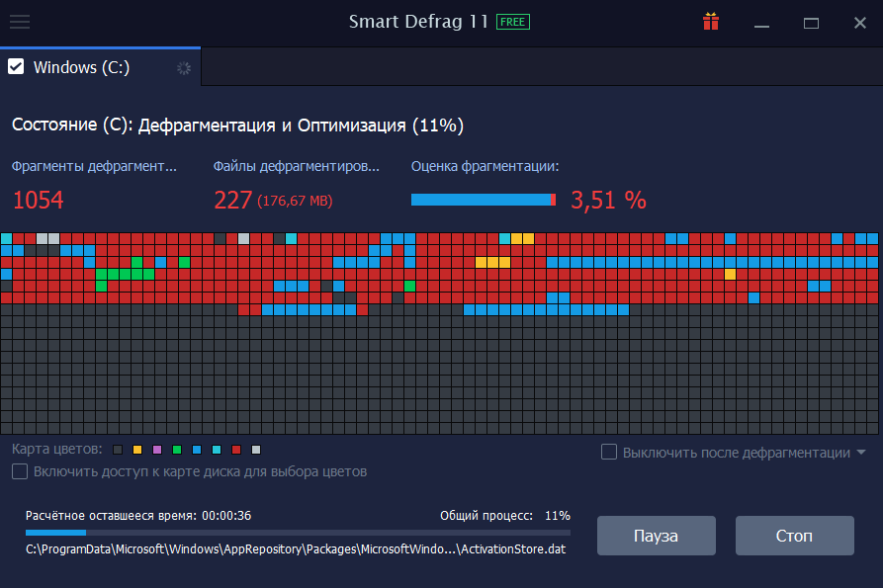Click the fragmentation rate bar
This screenshot has height=588, width=883.
coord(484,200)
